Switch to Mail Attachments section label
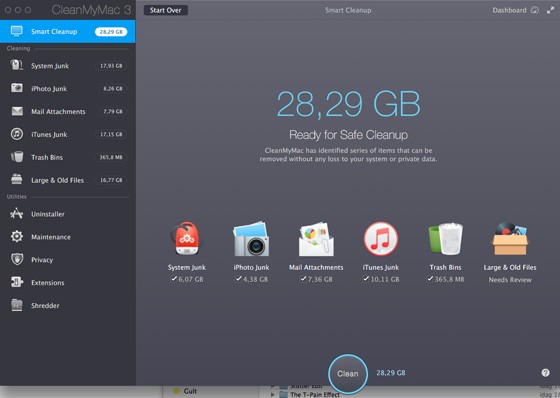This screenshot has width=560, height=398. pyautogui.click(x=58, y=111)
